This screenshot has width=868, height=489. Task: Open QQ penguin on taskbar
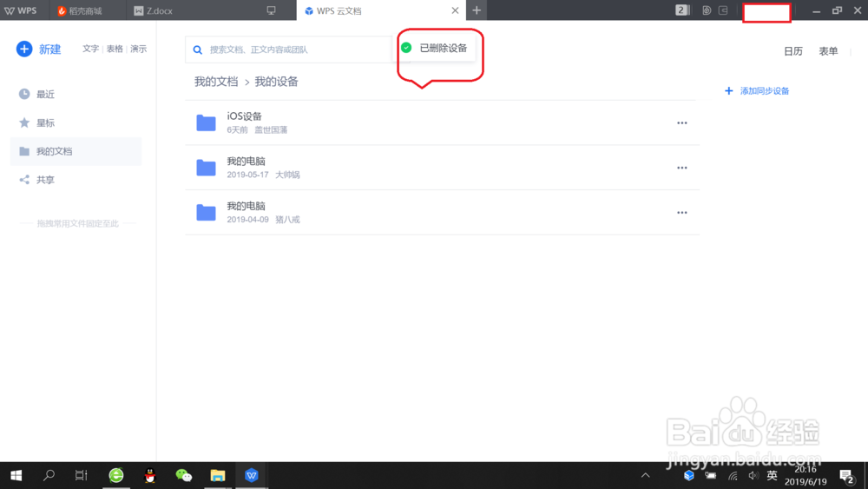150,475
